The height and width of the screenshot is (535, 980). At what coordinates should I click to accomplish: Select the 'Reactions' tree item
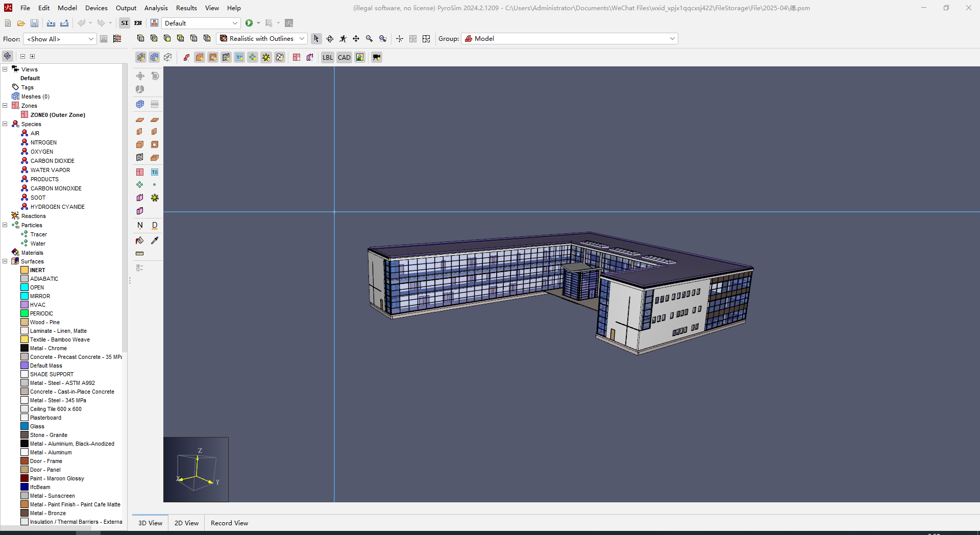coord(33,216)
